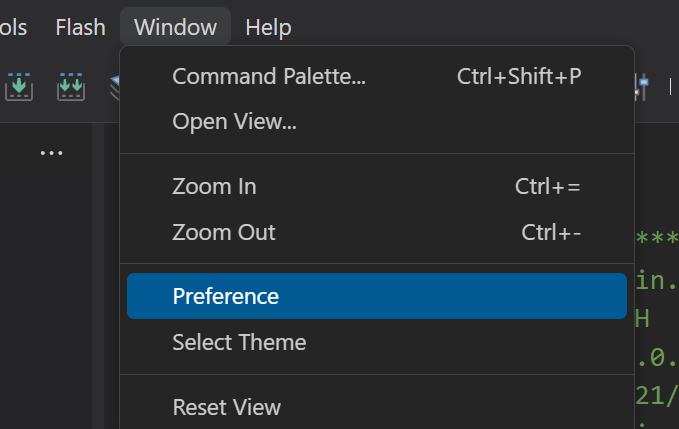Open the three-dot more actions menu

52,153
